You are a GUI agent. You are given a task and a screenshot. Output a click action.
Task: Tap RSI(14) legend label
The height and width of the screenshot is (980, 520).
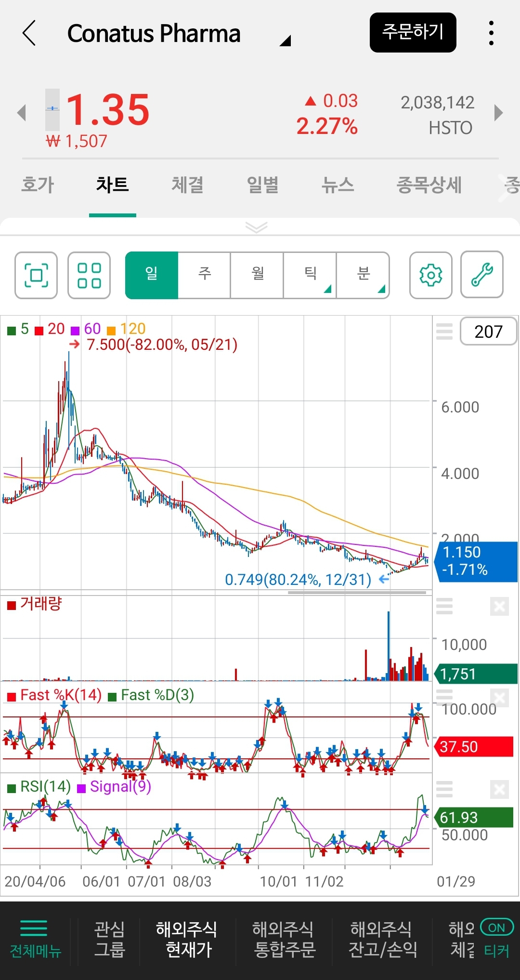pyautogui.click(x=39, y=787)
